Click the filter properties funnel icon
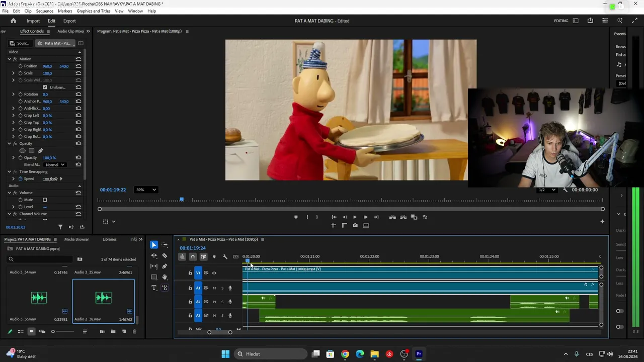The width and height of the screenshot is (644, 362). click(60, 227)
